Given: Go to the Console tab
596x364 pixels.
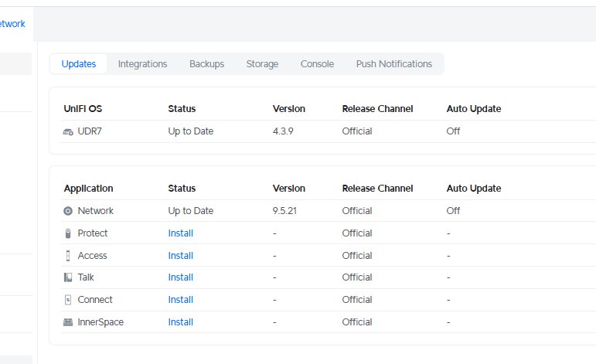Looking at the screenshot, I should pyautogui.click(x=317, y=64).
